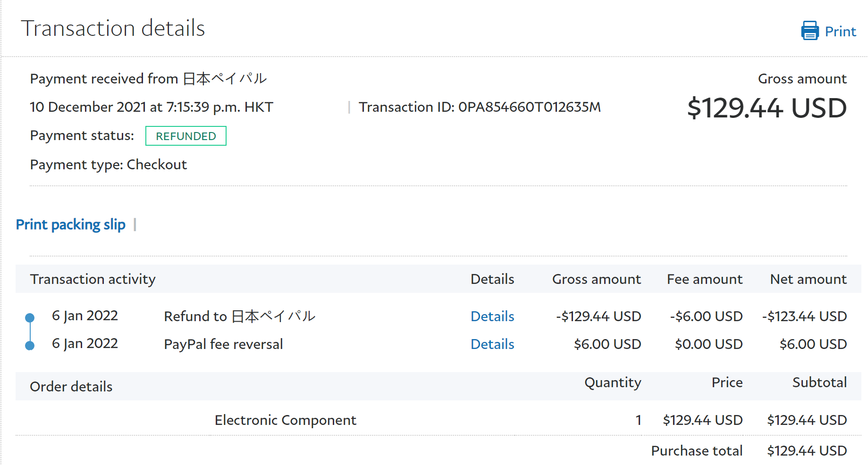Click the timeline dot beside the Refund entry

click(x=30, y=317)
